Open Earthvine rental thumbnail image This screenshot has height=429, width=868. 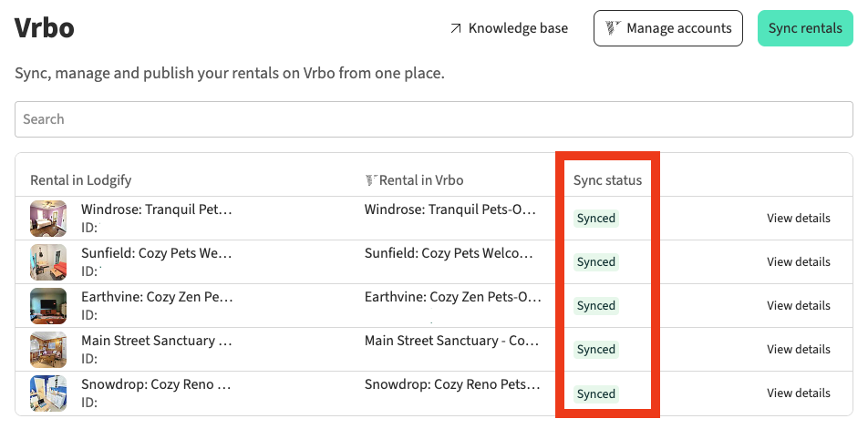(48, 306)
